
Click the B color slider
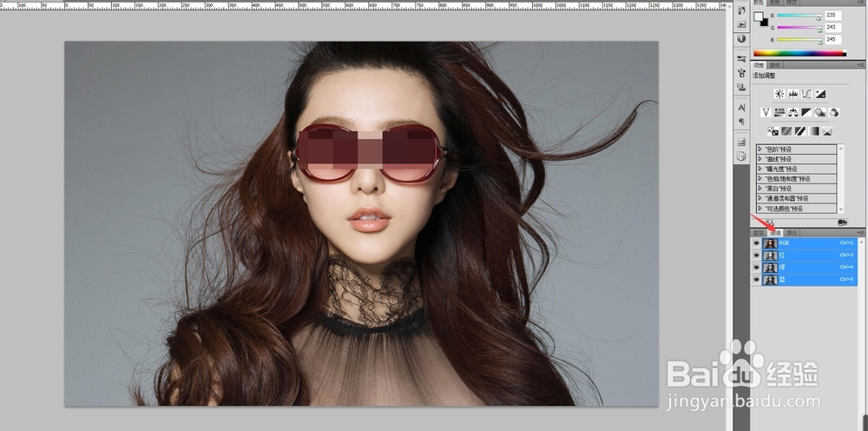click(799, 40)
